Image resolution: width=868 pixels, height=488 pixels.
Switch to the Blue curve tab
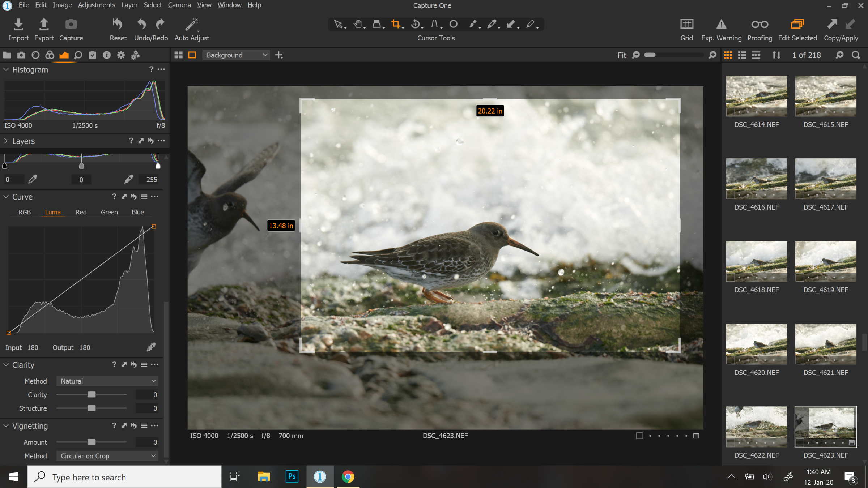tap(137, 212)
